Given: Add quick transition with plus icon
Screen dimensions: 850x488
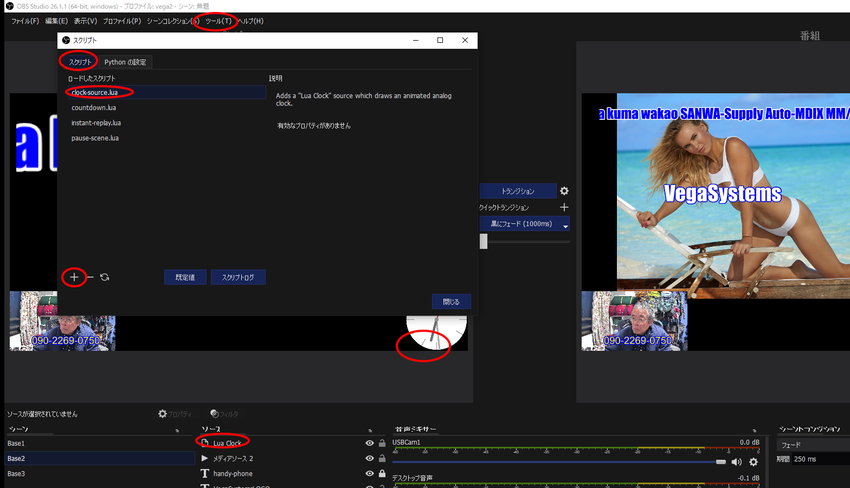Looking at the screenshot, I should point(564,207).
